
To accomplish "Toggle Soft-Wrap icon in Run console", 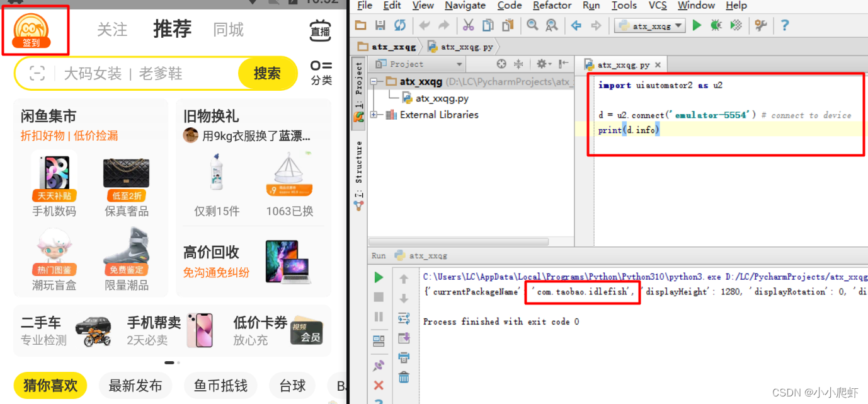I will point(404,318).
